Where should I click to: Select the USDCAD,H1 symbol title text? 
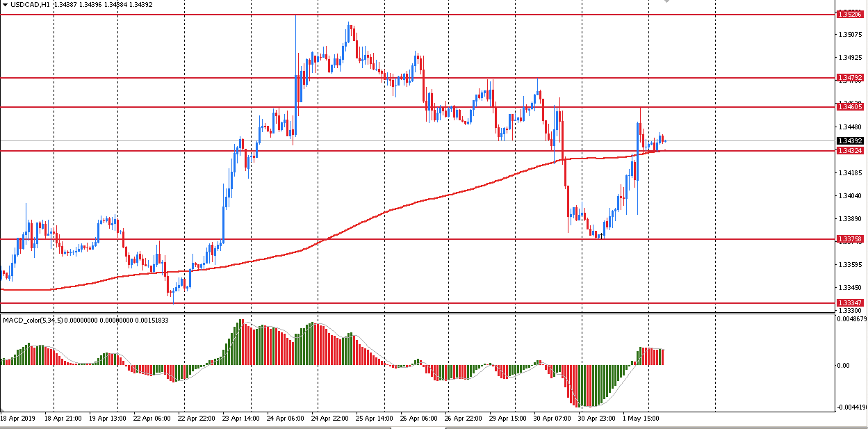click(30, 4)
